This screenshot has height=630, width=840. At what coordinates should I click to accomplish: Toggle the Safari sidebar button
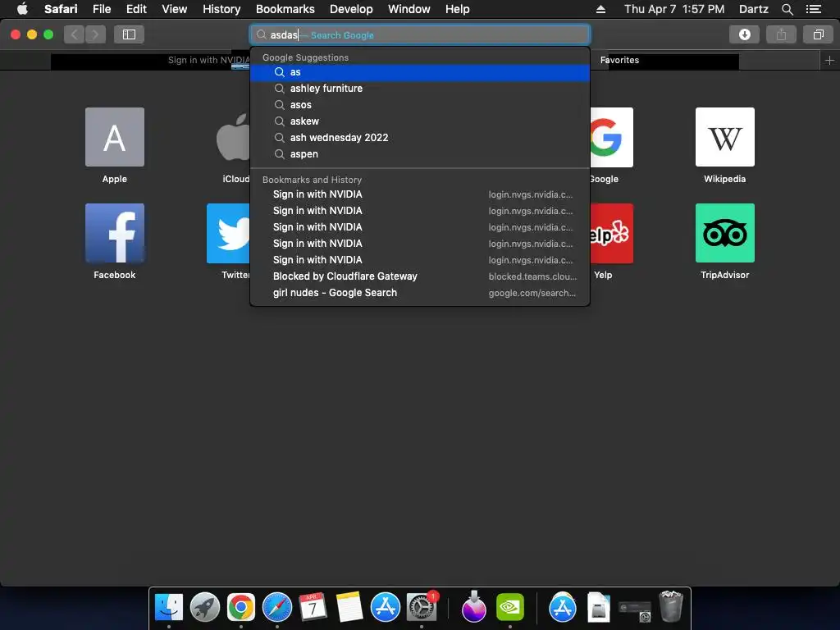[129, 34]
